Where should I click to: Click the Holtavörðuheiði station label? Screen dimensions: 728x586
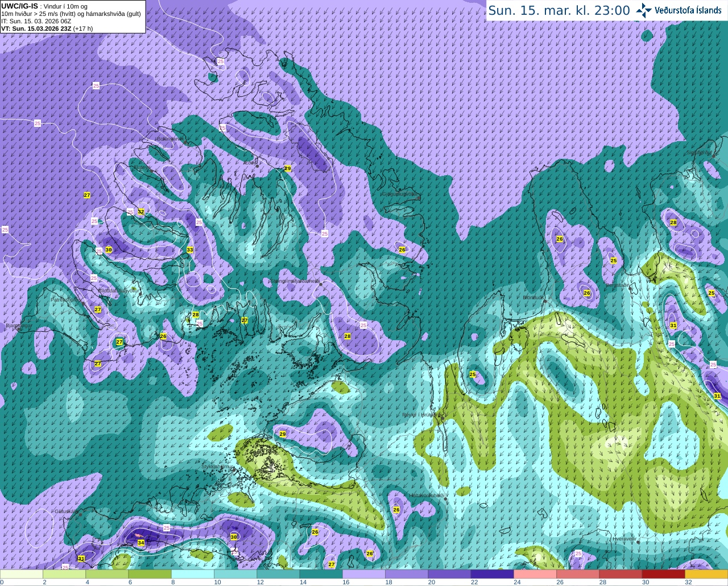[x=427, y=496]
